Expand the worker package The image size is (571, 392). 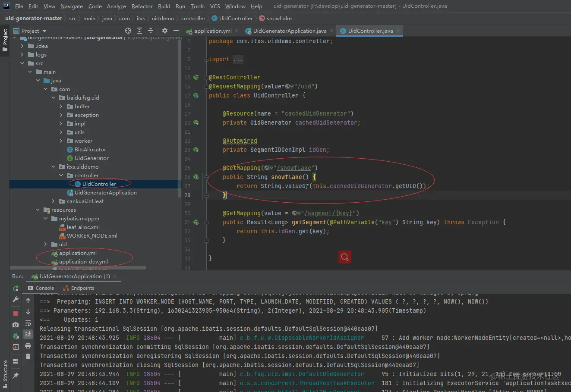click(x=61, y=141)
